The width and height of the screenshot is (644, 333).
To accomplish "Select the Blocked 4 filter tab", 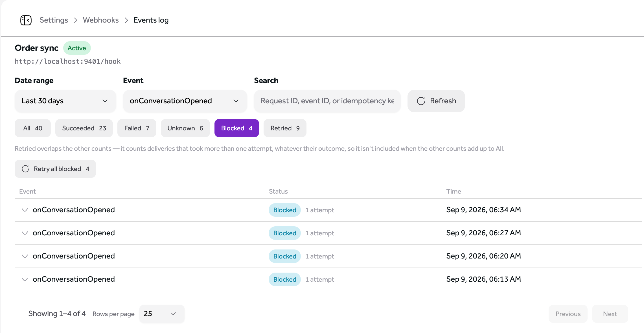I will [237, 128].
